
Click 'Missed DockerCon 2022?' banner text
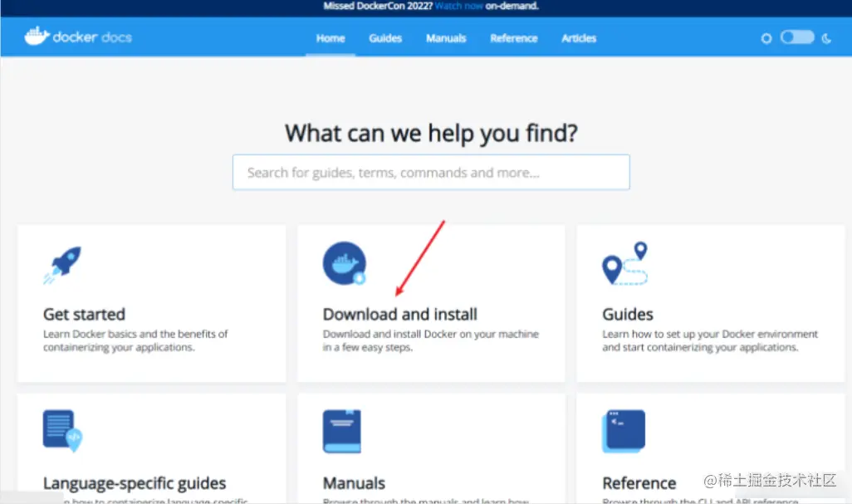(x=378, y=6)
